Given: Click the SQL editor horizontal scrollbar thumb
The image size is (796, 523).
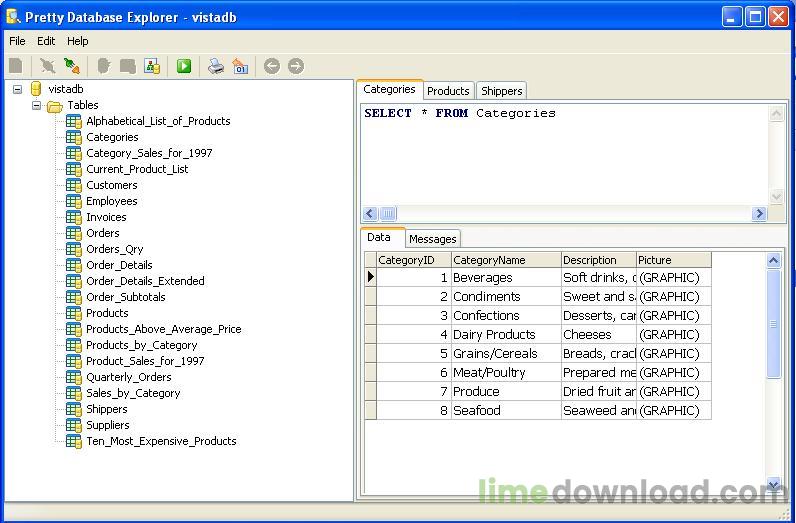Looking at the screenshot, I should pos(388,213).
